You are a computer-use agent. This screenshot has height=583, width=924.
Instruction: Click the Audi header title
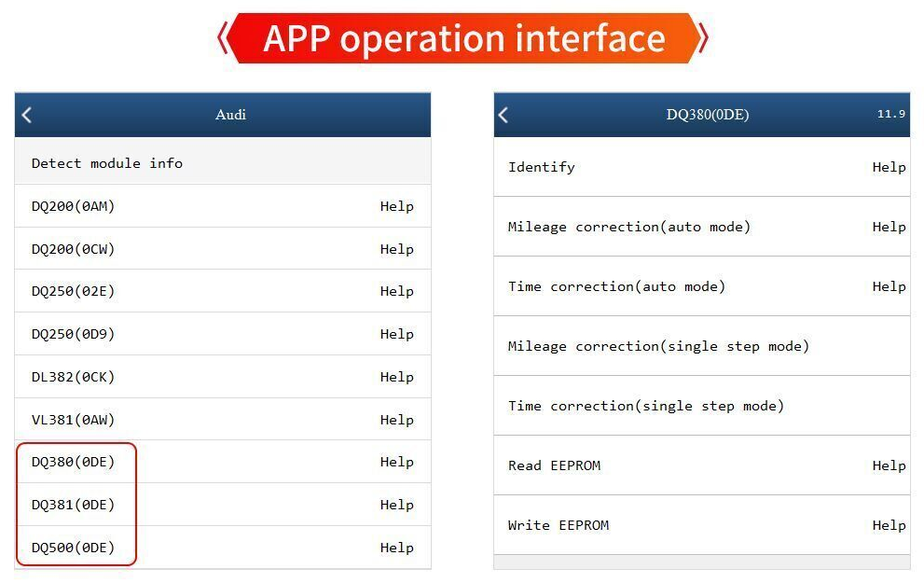coord(230,115)
